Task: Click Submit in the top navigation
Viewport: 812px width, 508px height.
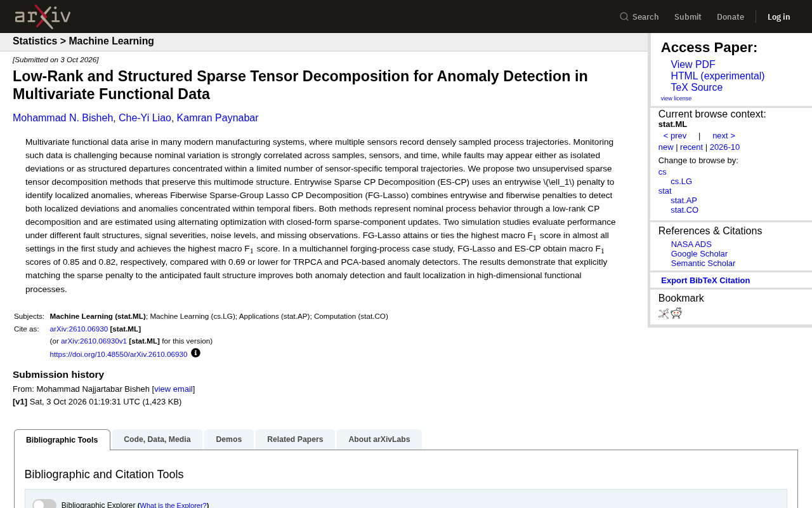Action: click(x=688, y=17)
